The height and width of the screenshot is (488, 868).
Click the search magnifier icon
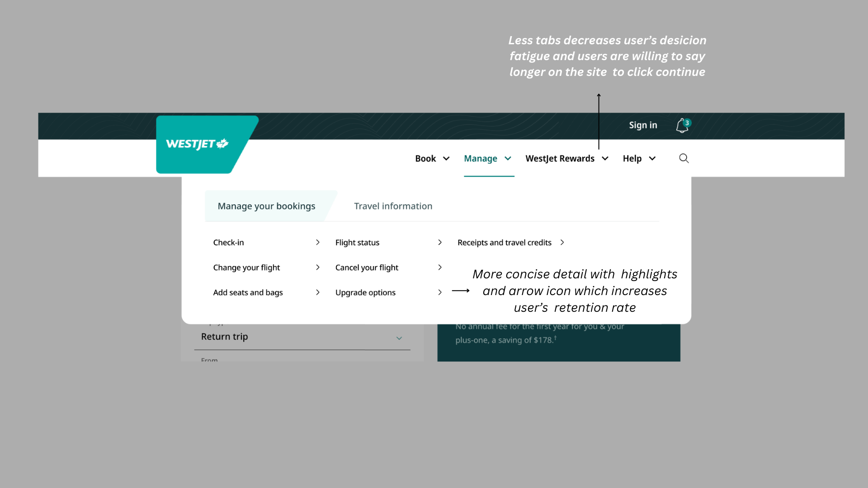pyautogui.click(x=684, y=158)
